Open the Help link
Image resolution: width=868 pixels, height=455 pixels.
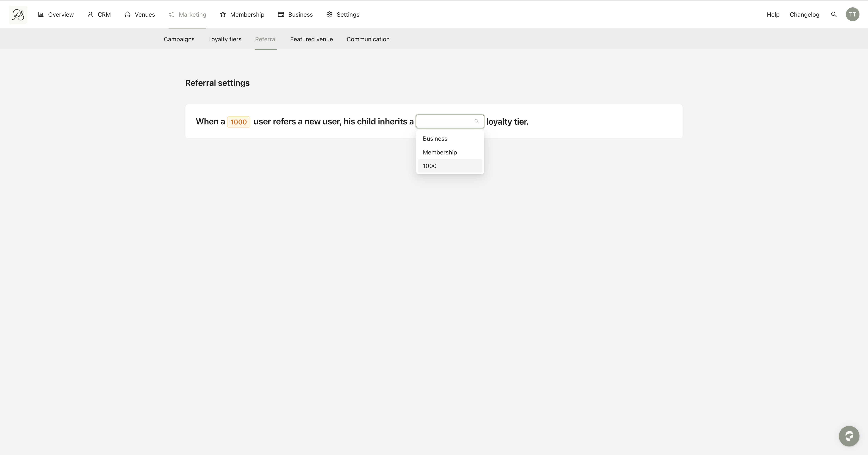(773, 15)
